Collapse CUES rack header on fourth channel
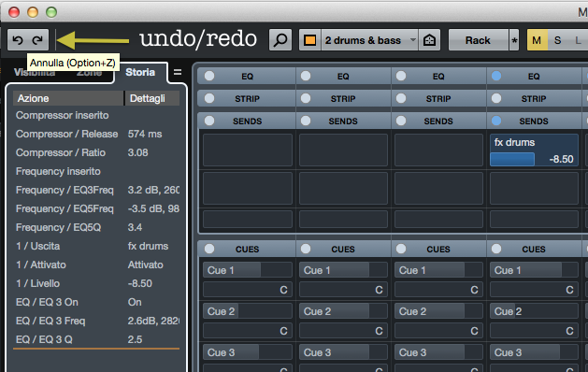Screen dimensions: 588x372 click(534, 249)
